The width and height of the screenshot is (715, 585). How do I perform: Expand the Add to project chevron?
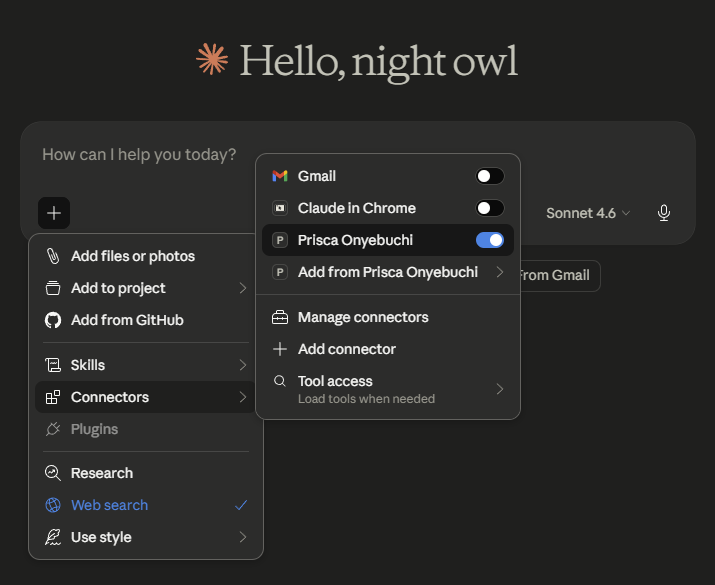pos(243,288)
